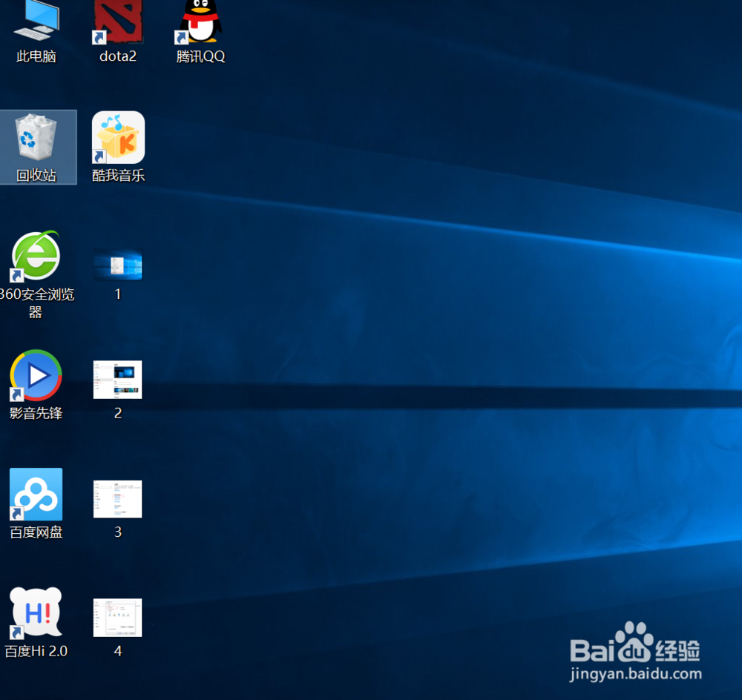
Task: Click the label text dota2
Action: pyautogui.click(x=118, y=56)
